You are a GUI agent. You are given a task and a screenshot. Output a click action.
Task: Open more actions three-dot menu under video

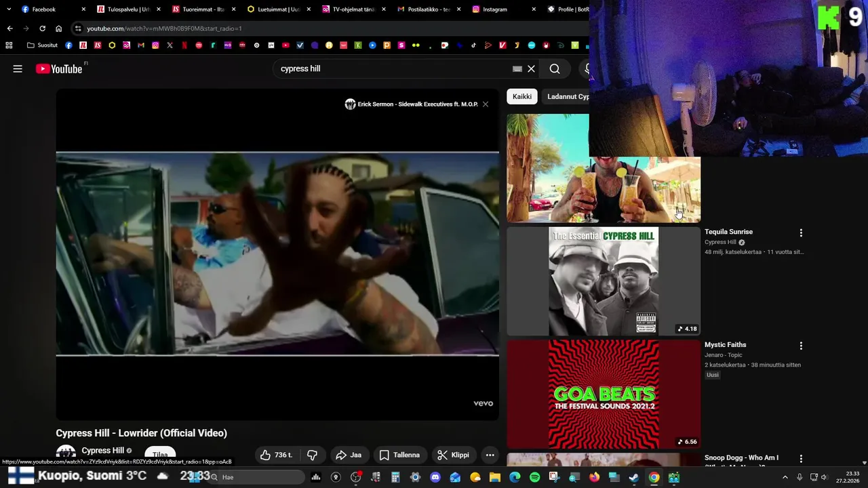[x=490, y=455]
